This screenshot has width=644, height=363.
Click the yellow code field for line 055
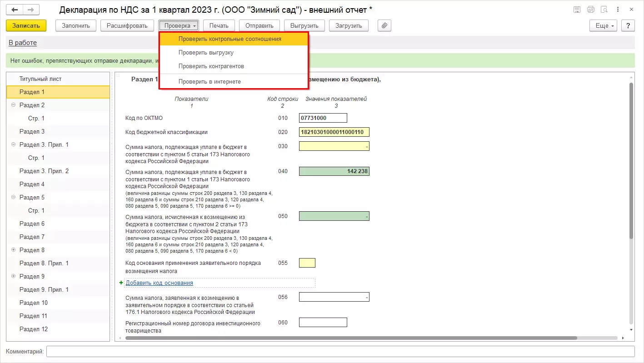pyautogui.click(x=307, y=263)
